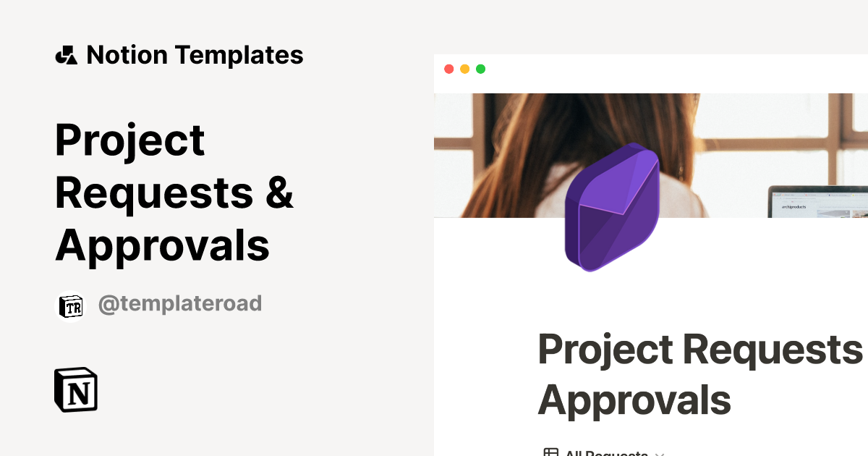
Task: Open the @templateroad creator profile link
Action: (x=180, y=303)
